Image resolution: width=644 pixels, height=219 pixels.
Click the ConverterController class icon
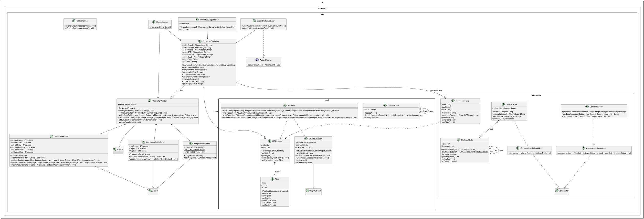click(200, 41)
